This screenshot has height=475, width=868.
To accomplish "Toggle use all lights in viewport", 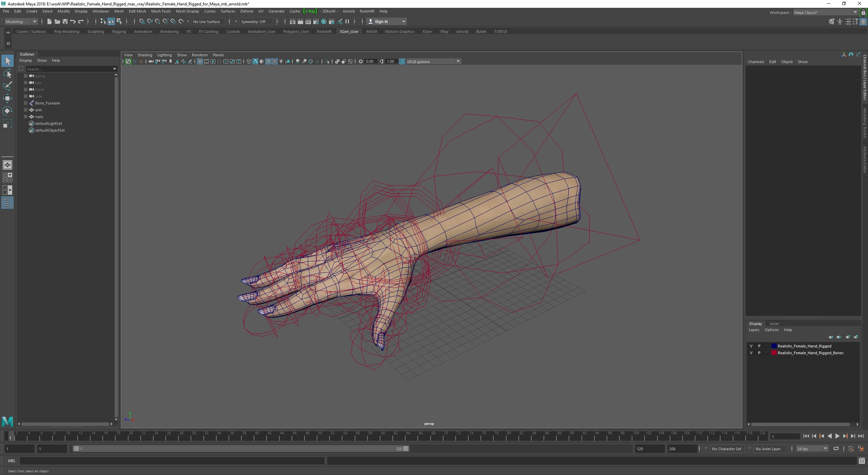I will [x=281, y=61].
